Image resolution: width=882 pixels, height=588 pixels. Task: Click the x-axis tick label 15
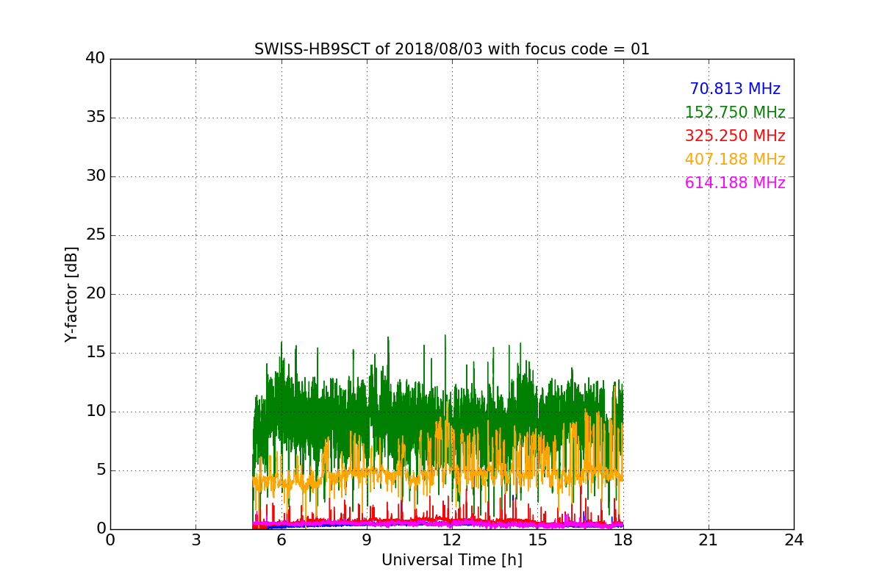pos(537,540)
